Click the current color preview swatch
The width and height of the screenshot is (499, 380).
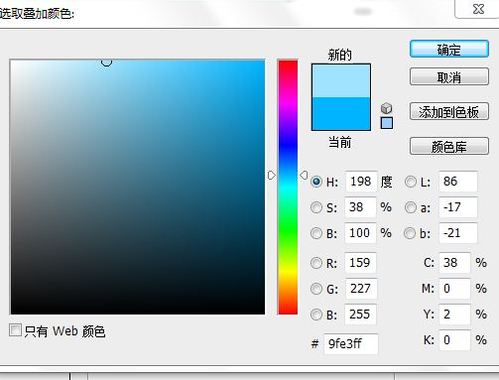pyautogui.click(x=341, y=114)
